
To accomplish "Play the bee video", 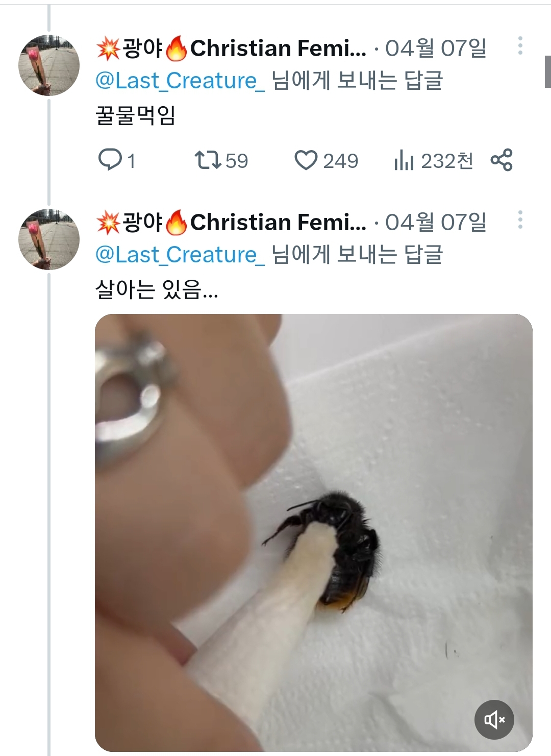I will pyautogui.click(x=313, y=532).
